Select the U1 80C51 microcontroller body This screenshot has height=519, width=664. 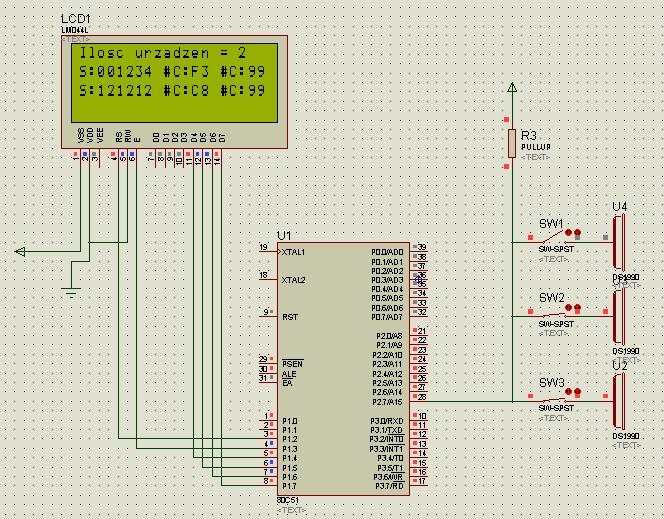pos(343,368)
